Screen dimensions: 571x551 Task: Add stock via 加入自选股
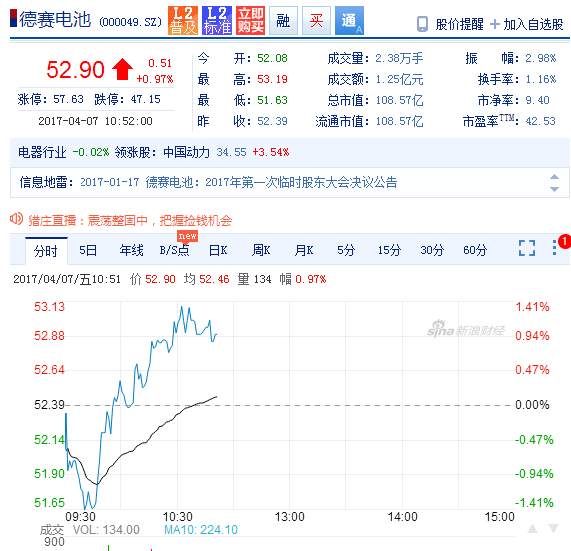tap(527, 24)
